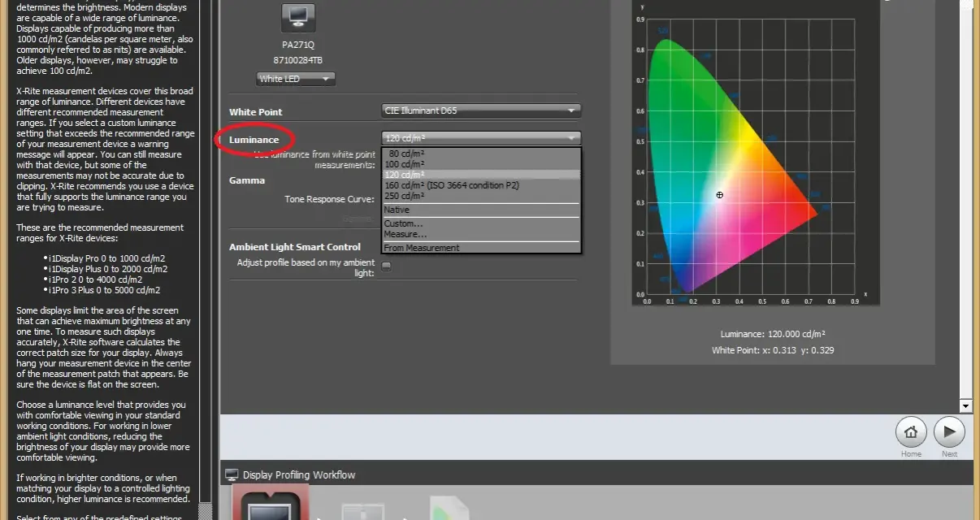
Task: Click the Display Profiling Workflow monitor icon
Action: coord(232,474)
